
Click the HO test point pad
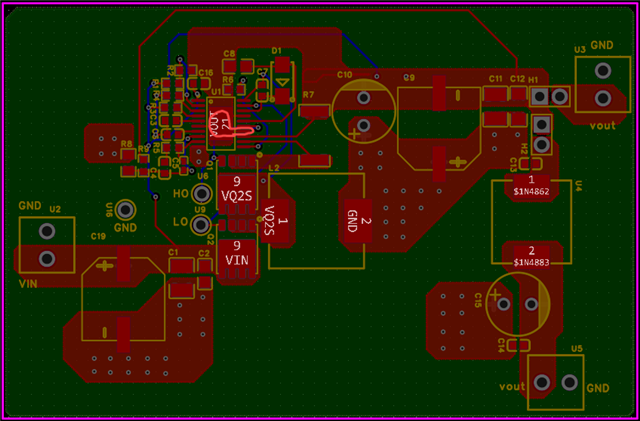tap(201, 194)
